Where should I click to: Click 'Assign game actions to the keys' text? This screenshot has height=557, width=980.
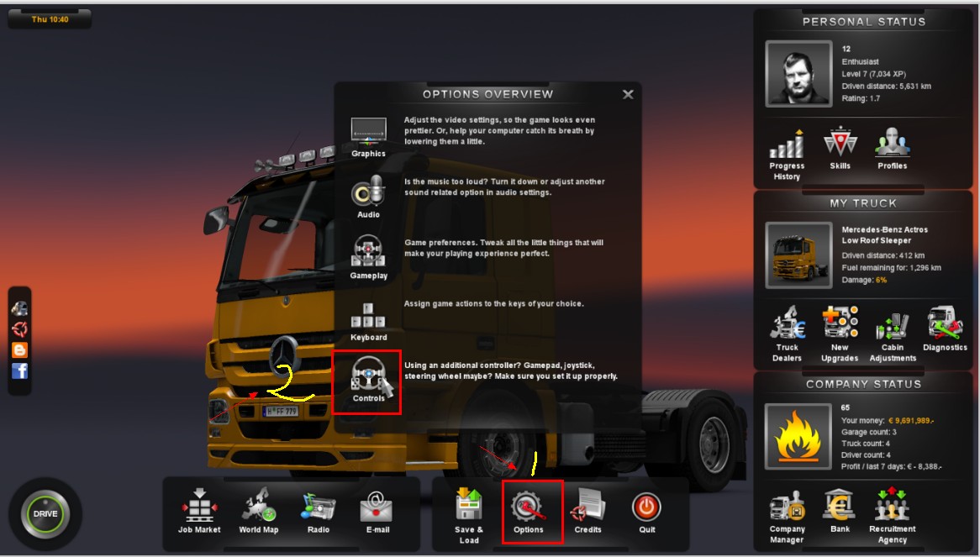pyautogui.click(x=493, y=303)
